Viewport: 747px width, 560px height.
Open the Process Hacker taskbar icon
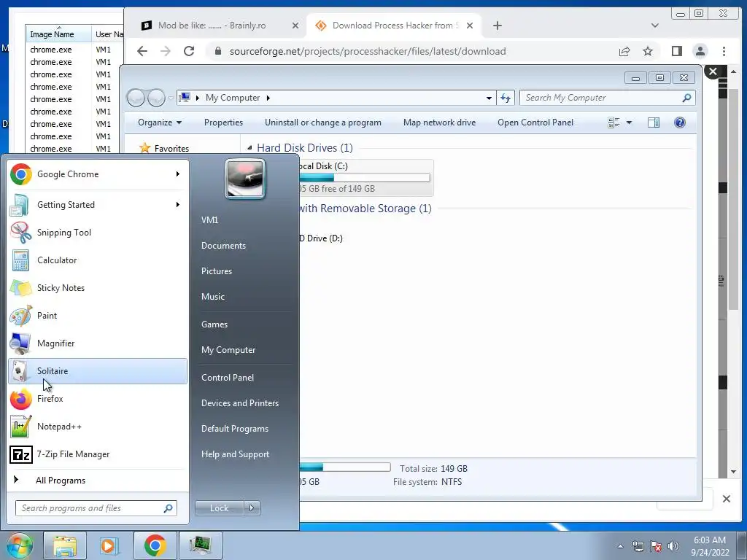tap(200, 545)
